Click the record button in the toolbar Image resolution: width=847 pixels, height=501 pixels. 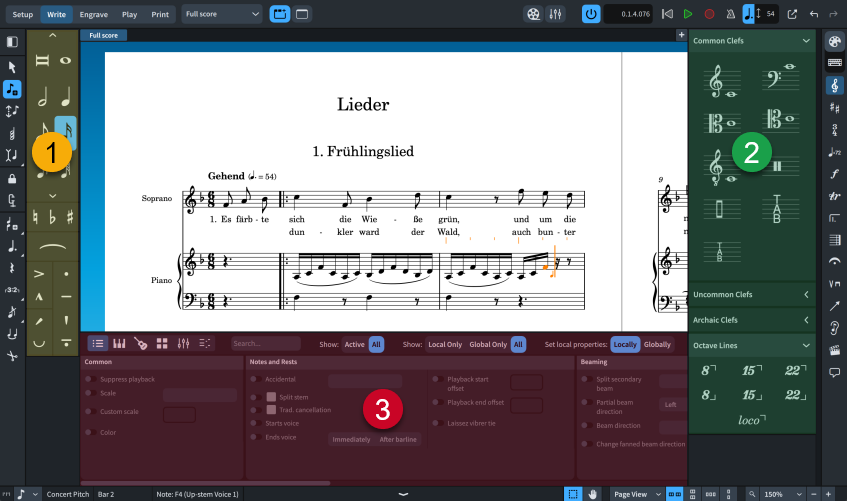(x=709, y=14)
